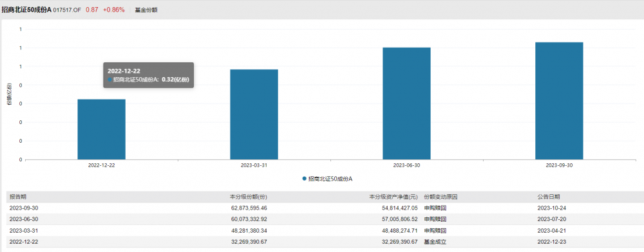
Task: Click the 公告日期 column header
Action: click(548, 197)
